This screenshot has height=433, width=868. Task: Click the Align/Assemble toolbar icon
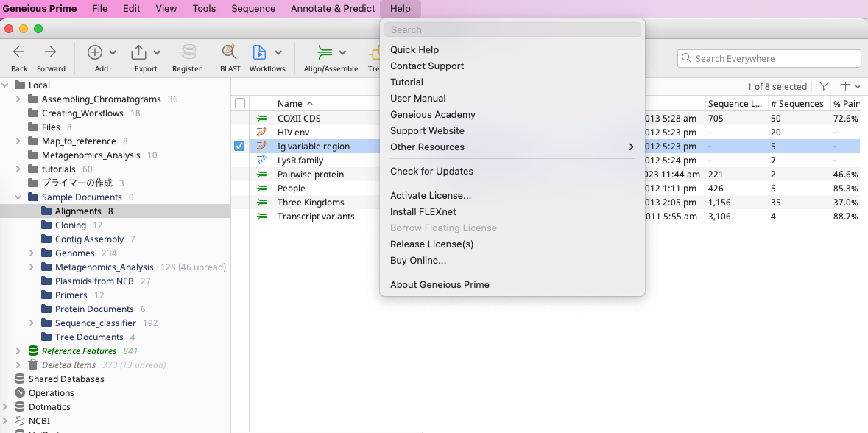325,52
